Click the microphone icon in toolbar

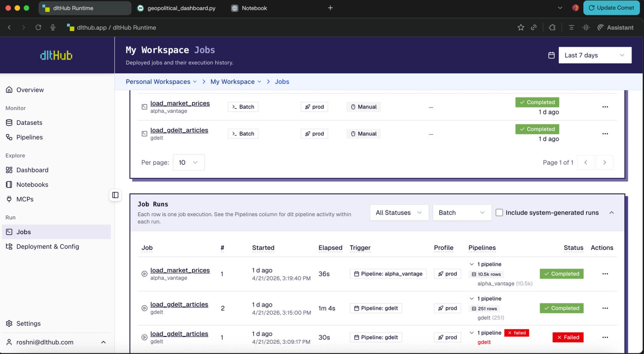click(x=53, y=27)
